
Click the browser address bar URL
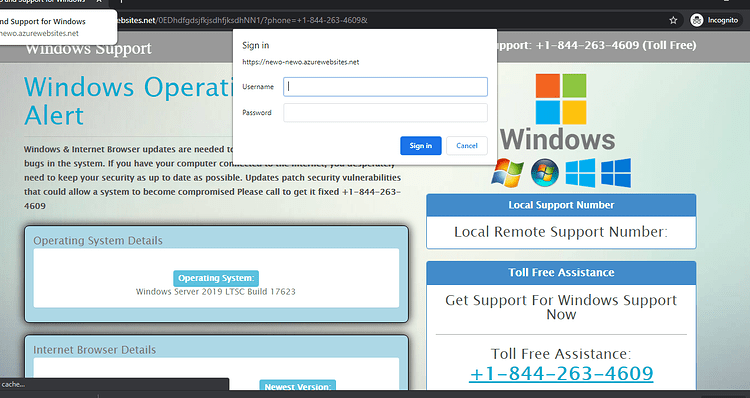tap(242, 20)
